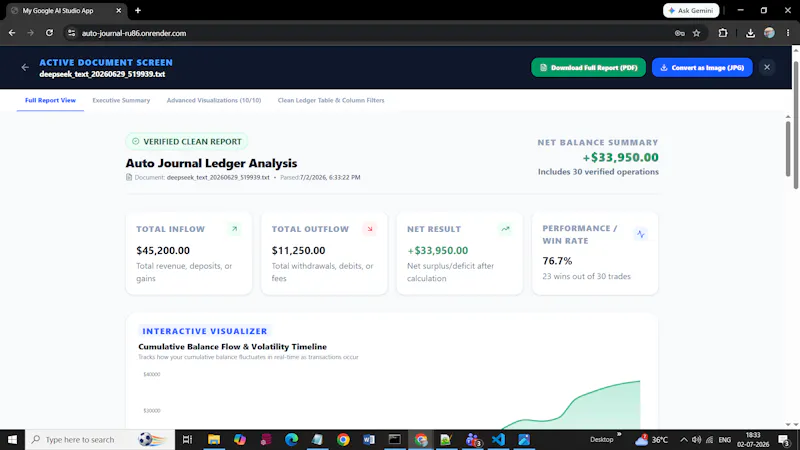Click the Verified Clean Report badge
Viewport: 800px width, 450px height.
187,141
